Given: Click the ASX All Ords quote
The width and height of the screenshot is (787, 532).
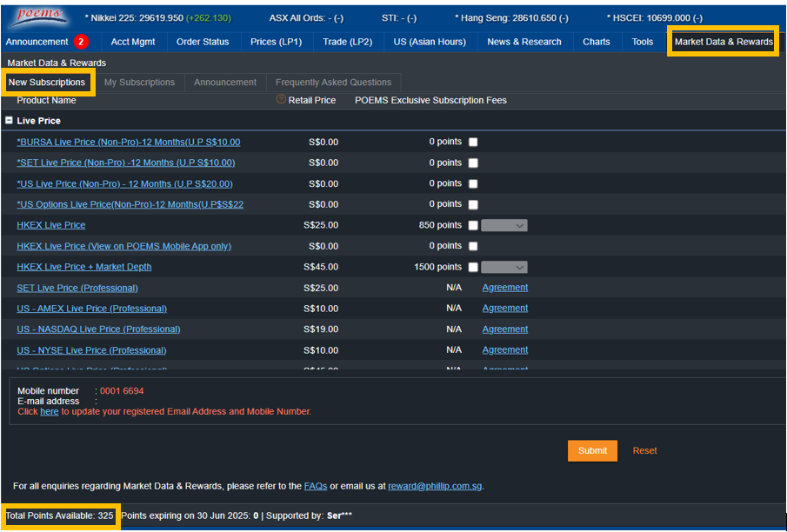Looking at the screenshot, I should [306, 18].
